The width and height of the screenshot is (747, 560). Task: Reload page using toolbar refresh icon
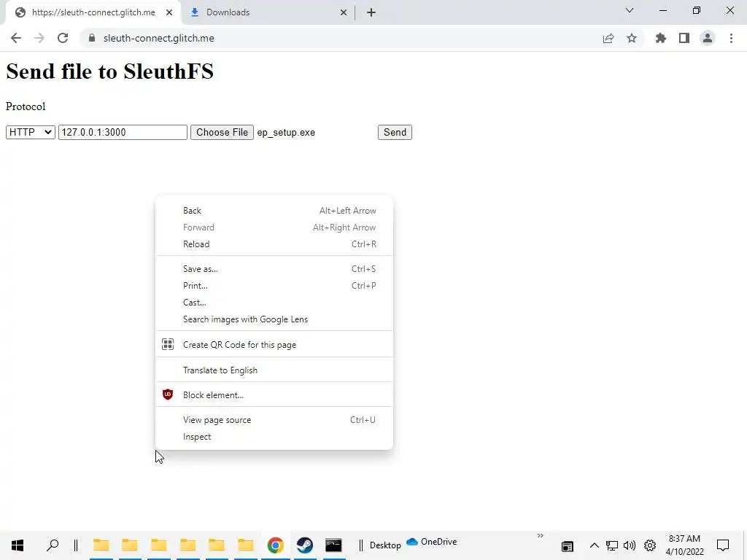[63, 38]
